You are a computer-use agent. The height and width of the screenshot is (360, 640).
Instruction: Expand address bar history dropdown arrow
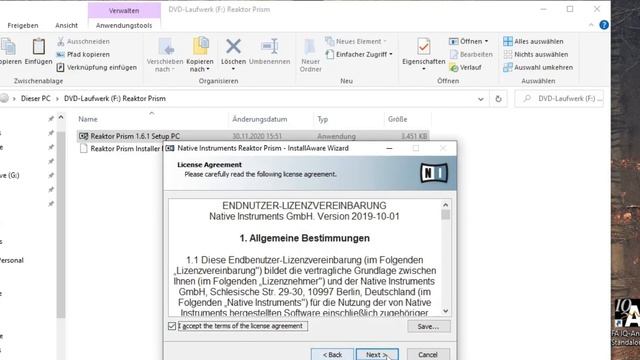(481, 99)
